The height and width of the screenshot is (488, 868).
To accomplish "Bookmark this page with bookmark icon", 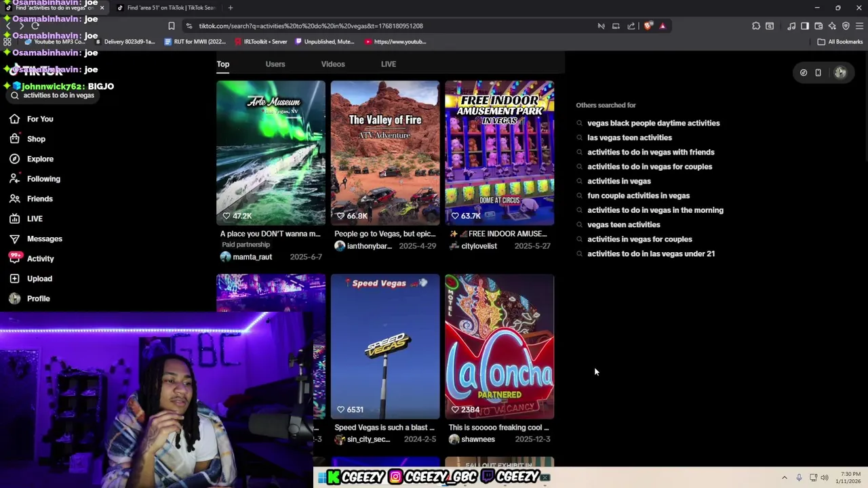I will coord(172,26).
